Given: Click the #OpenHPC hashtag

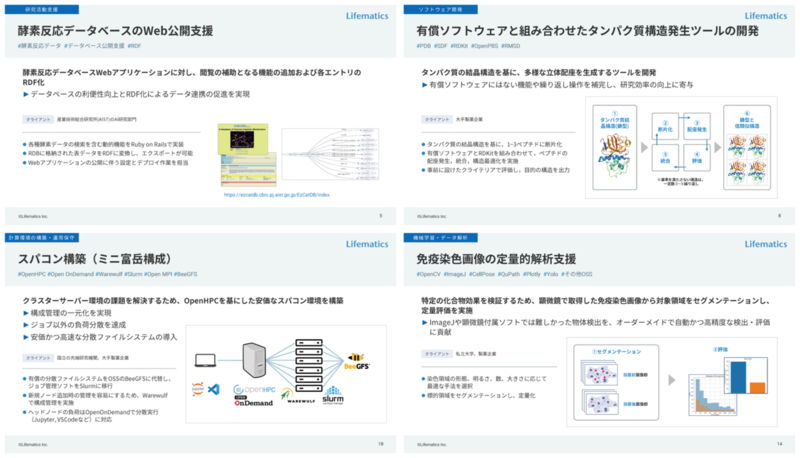Looking at the screenshot, I should point(32,274).
